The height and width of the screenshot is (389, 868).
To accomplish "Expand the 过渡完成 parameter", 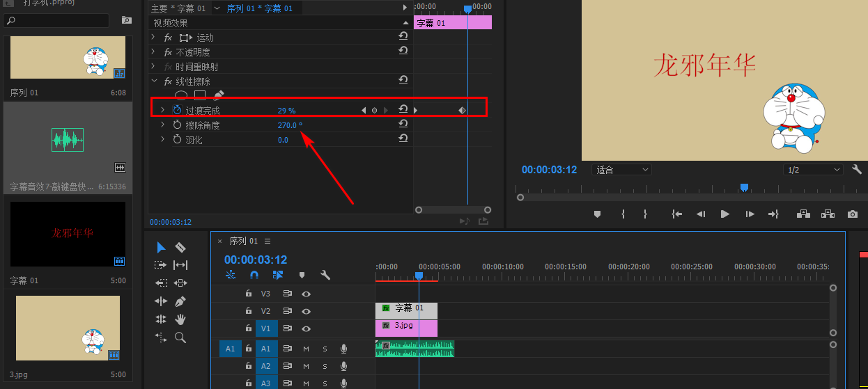I will tap(163, 110).
